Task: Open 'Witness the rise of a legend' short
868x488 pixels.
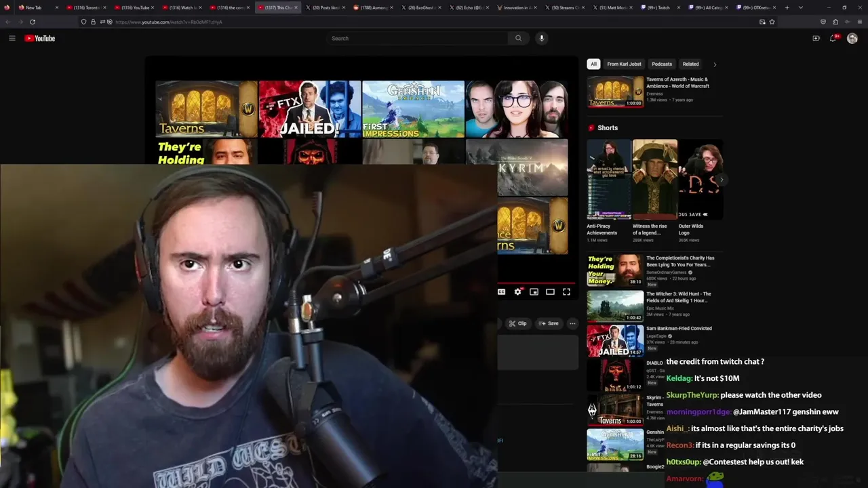Action: point(654,180)
